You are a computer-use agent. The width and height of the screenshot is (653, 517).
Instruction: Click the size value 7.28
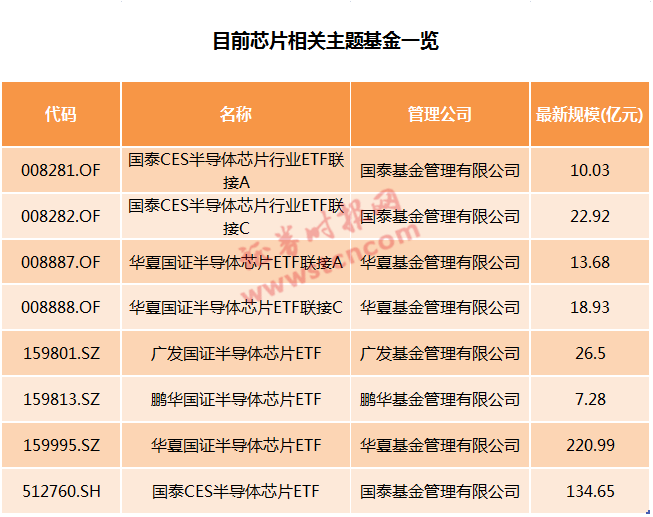tap(590, 400)
